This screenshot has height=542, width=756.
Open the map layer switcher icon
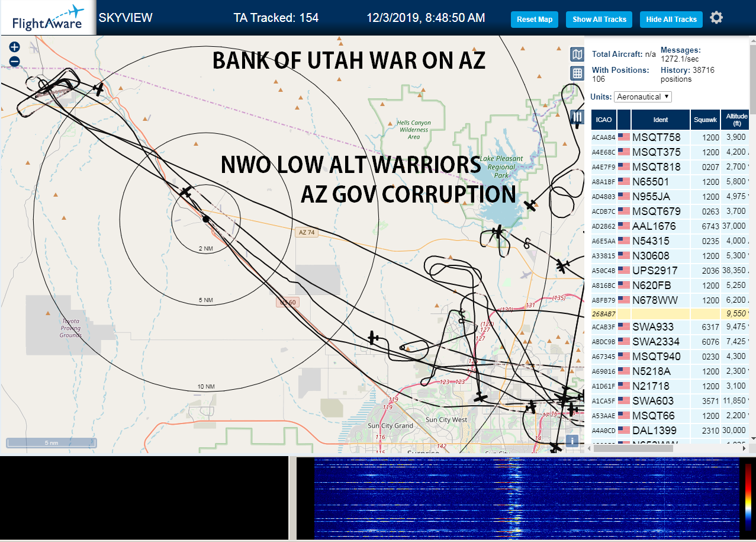click(577, 54)
